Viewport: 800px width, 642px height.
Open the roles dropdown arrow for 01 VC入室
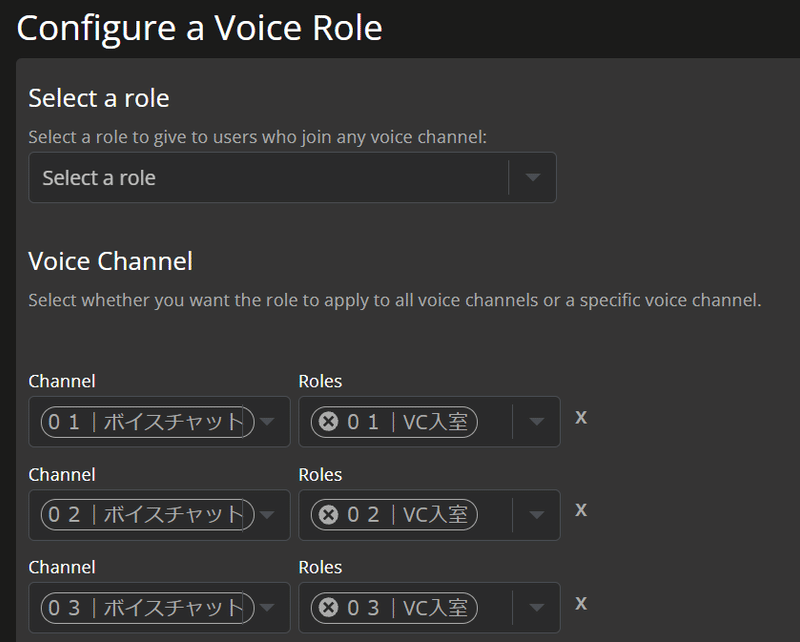536,422
